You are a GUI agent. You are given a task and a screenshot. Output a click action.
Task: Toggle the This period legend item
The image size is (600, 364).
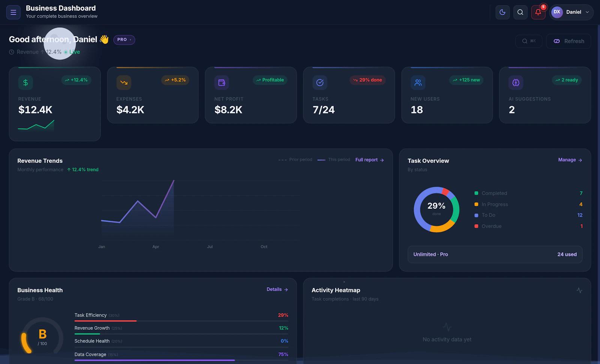(x=334, y=160)
